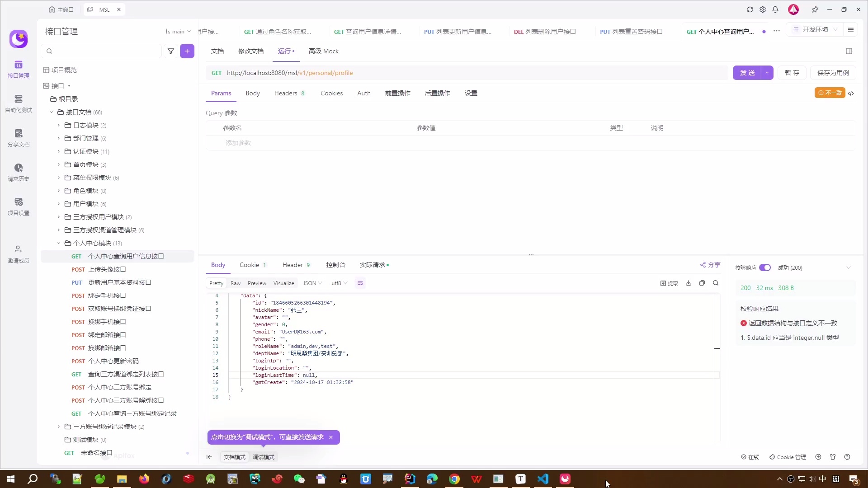The image size is (868, 488).
Task: Click the + icon to create new API
Action: click(x=187, y=51)
